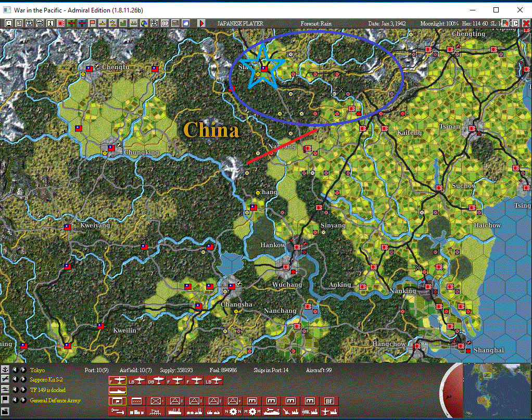Select the Chungking base hex on map
Image resolution: width=532 pixels, height=420 pixels.
(111, 148)
